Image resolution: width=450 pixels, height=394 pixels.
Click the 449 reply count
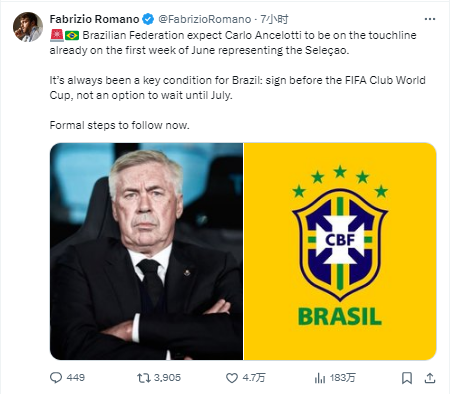tap(76, 378)
